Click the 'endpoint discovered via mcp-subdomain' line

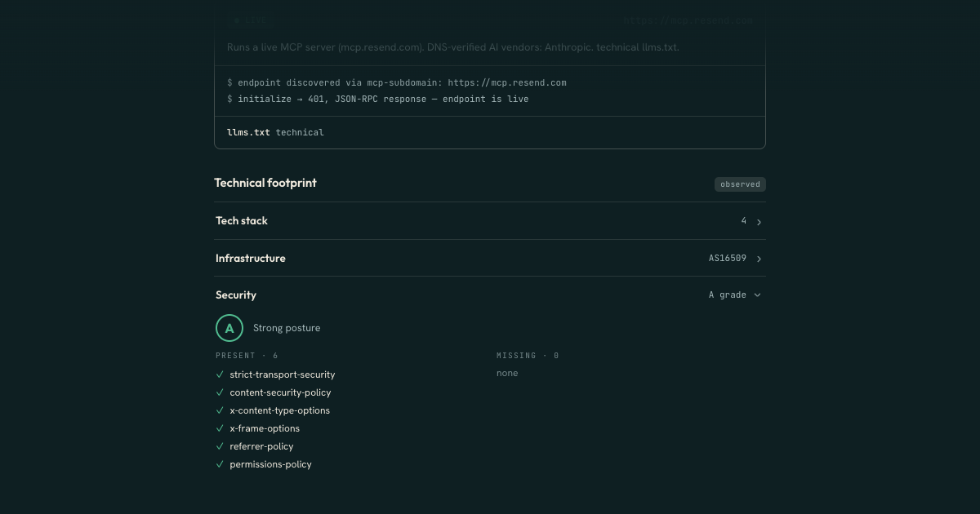pos(397,82)
